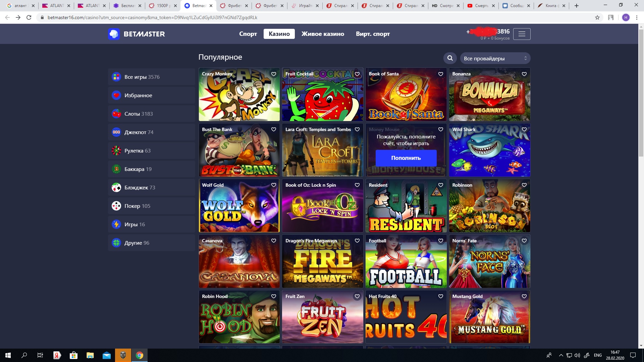Click the search magnifier icon

point(450,58)
